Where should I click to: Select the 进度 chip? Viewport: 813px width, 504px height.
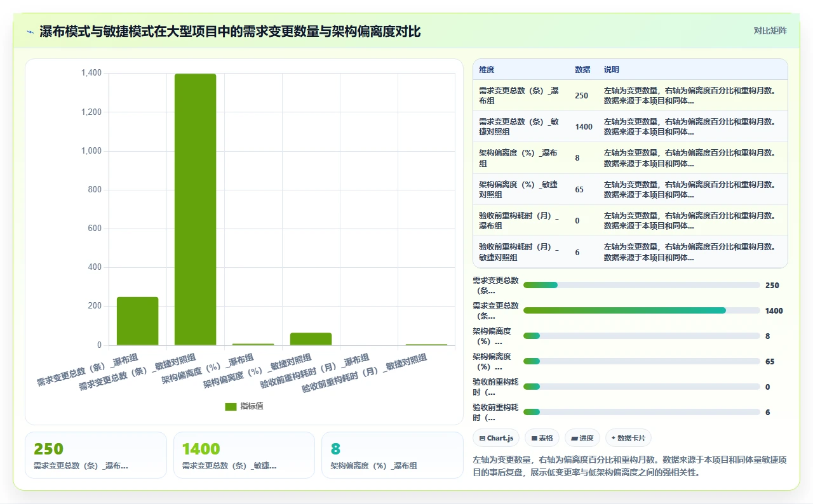(x=582, y=438)
